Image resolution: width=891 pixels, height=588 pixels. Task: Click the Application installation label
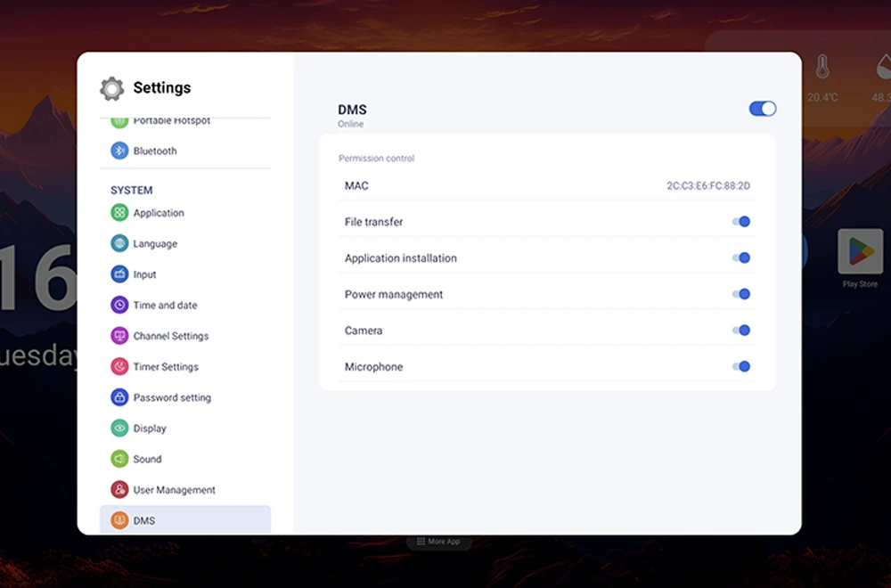pyautogui.click(x=401, y=258)
